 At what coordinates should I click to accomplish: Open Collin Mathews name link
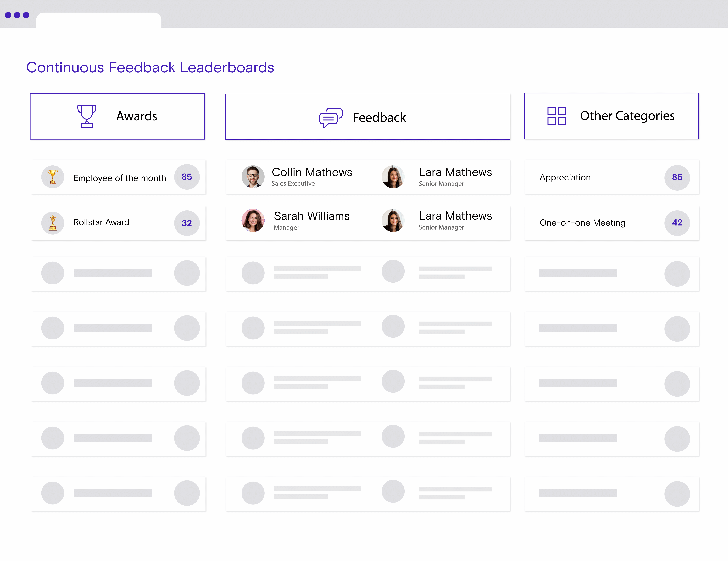[312, 172]
